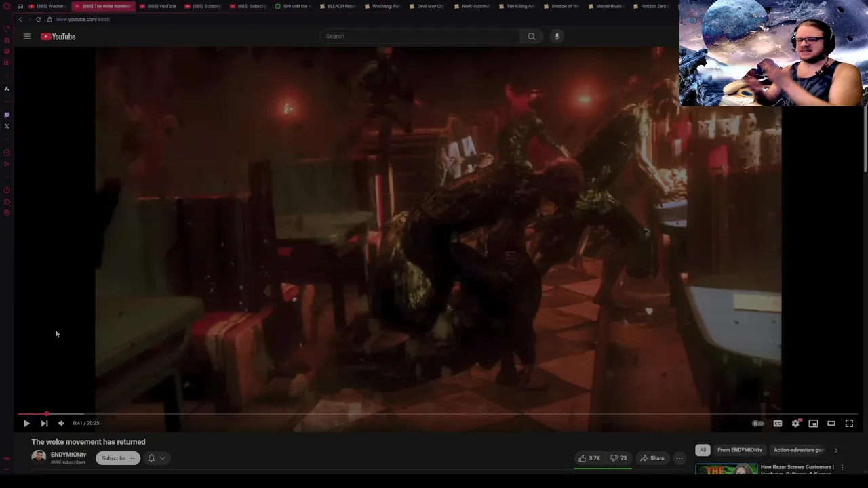Switch to the (685) YouTube tab
The image size is (868, 488).
(159, 6)
